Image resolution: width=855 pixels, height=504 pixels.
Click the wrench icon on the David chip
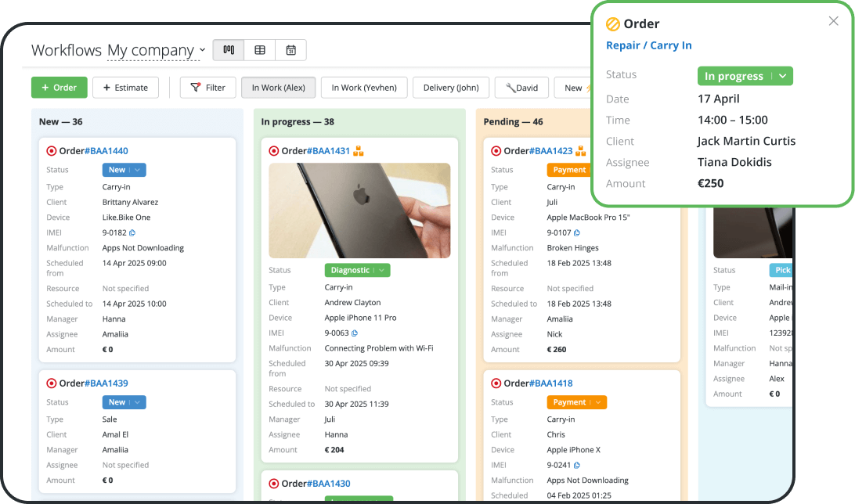click(x=509, y=87)
